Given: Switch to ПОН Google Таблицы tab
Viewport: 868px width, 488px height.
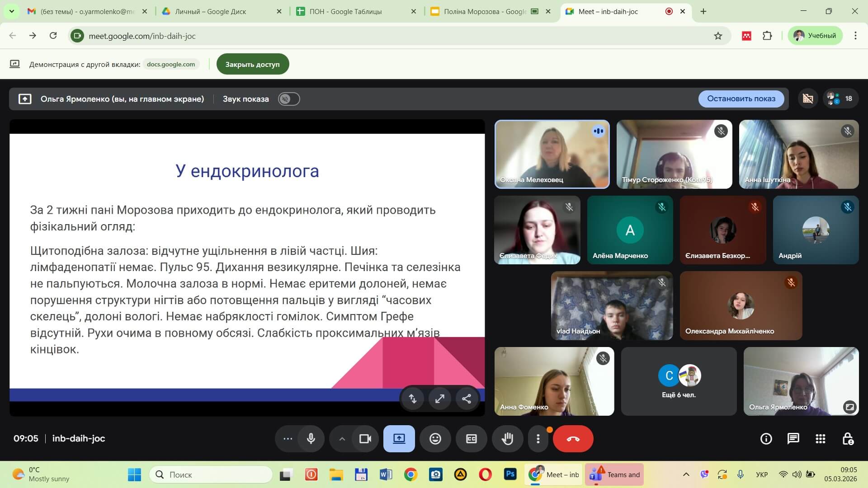Looking at the screenshot, I should 345,12.
